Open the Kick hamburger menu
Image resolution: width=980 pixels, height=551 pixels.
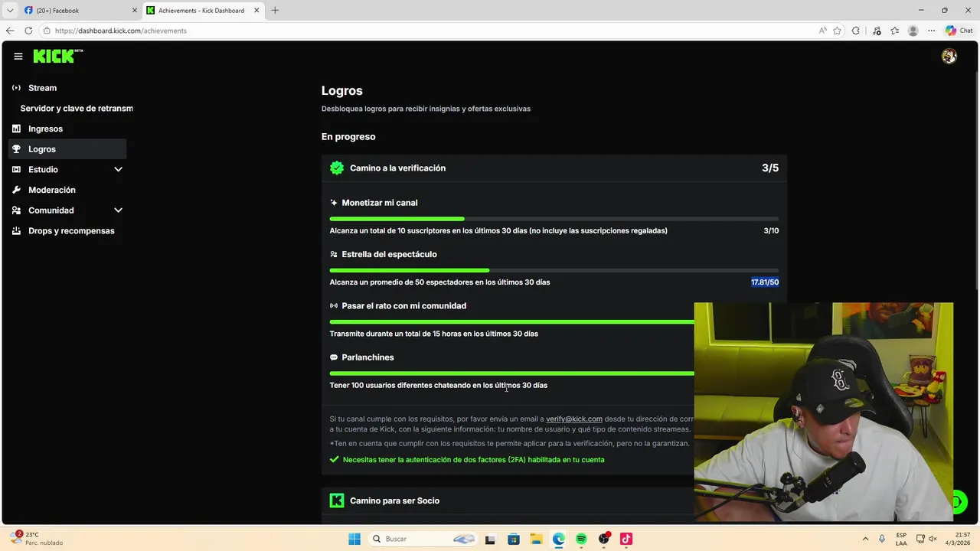tap(18, 56)
